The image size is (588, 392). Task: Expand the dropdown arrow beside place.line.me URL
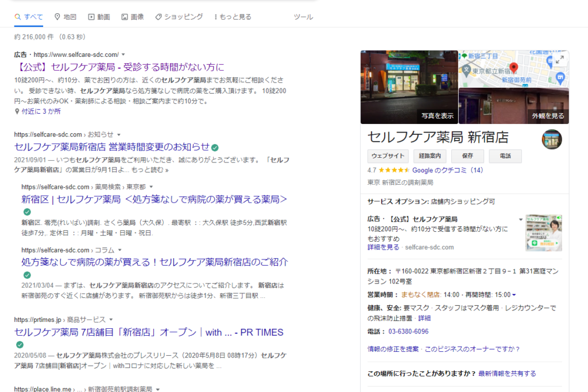158,389
